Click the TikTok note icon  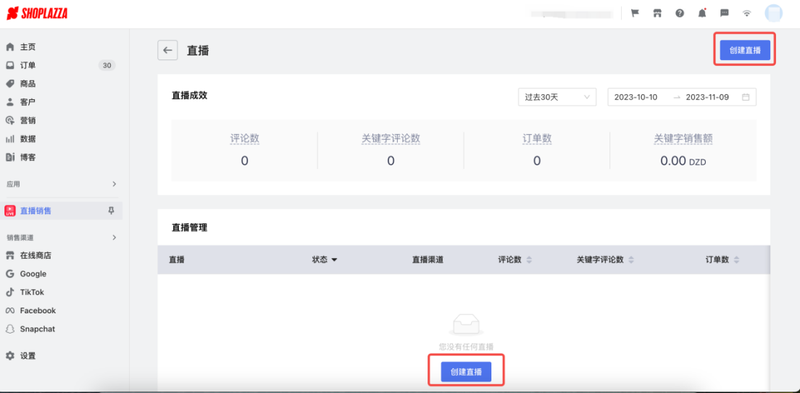point(10,292)
